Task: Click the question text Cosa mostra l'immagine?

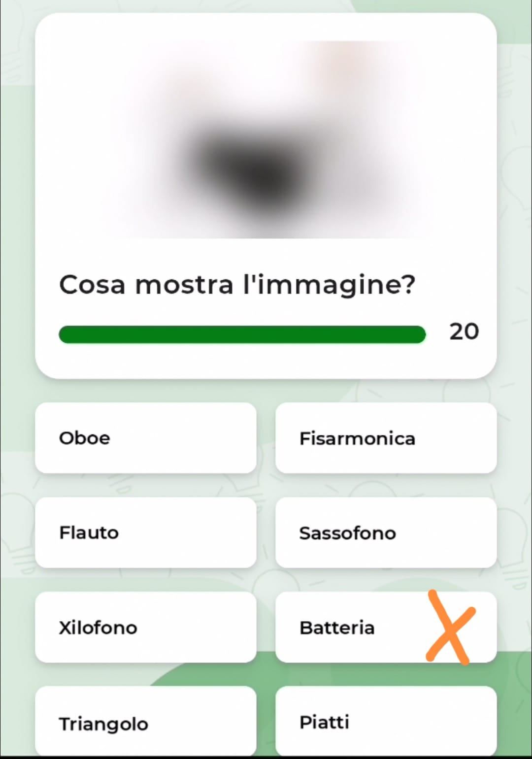Action: 237,285
